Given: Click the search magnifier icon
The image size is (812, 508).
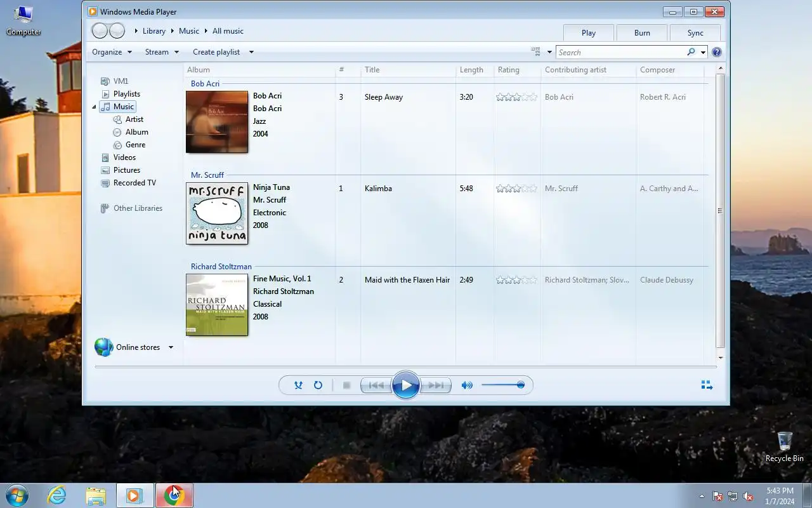Looking at the screenshot, I should [x=691, y=52].
